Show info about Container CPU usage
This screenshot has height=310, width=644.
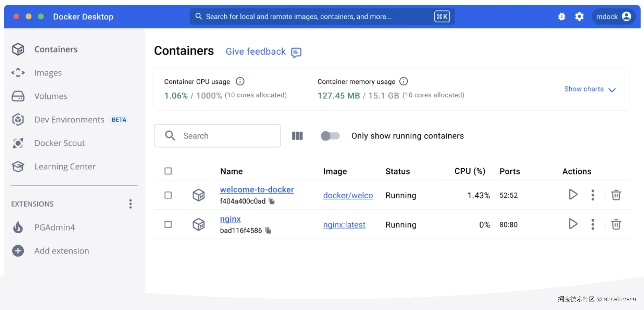click(x=240, y=81)
